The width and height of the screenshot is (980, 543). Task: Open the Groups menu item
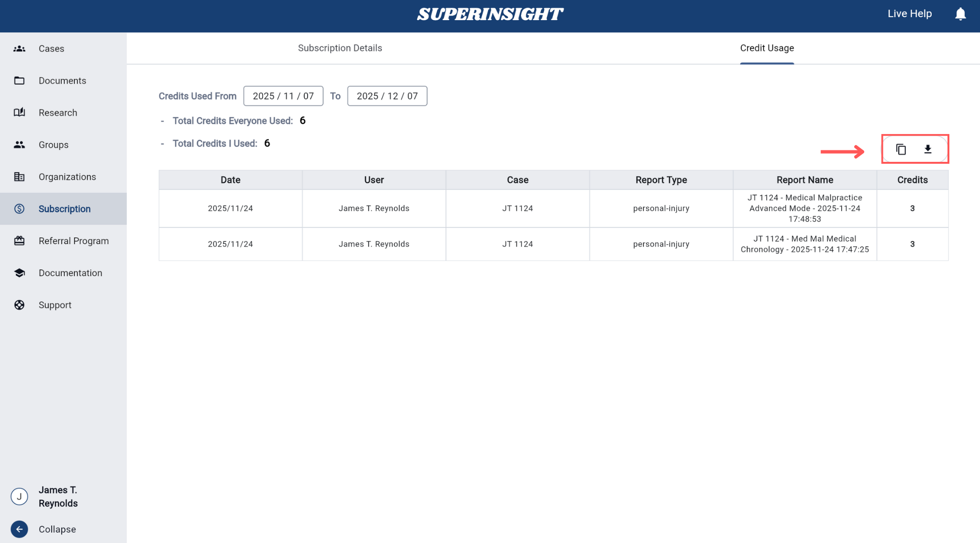click(54, 145)
